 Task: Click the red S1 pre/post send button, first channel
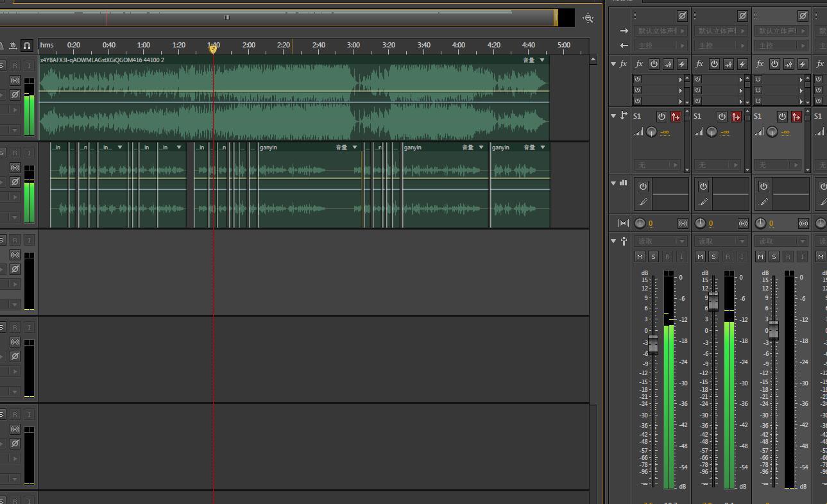(x=676, y=116)
